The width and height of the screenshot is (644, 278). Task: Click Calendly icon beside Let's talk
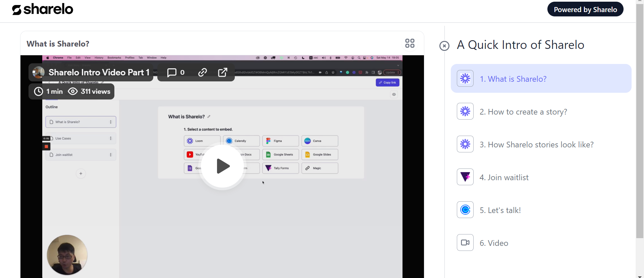pos(465,210)
